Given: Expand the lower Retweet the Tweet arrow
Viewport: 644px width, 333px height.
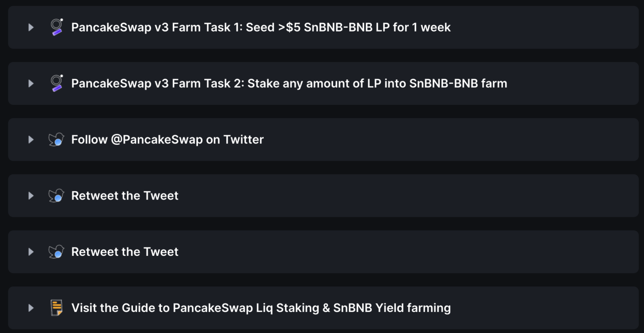Looking at the screenshot, I should [x=31, y=252].
